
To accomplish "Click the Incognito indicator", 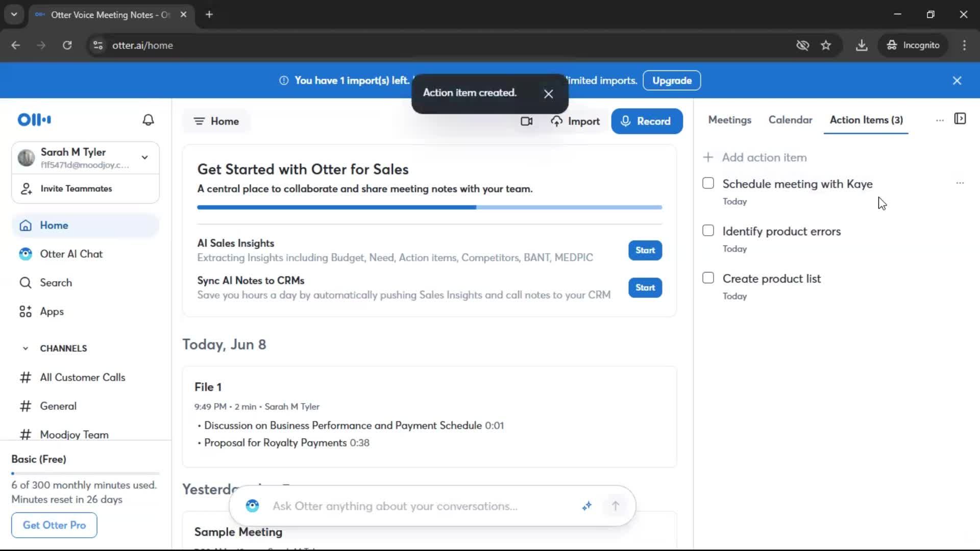I will point(913,45).
